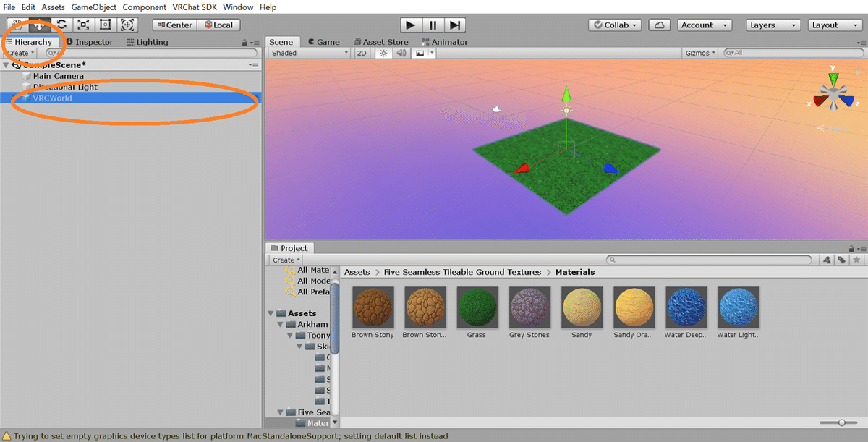Image resolution: width=868 pixels, height=442 pixels.
Task: Select the Scale tool in the toolbar
Action: pos(84,25)
